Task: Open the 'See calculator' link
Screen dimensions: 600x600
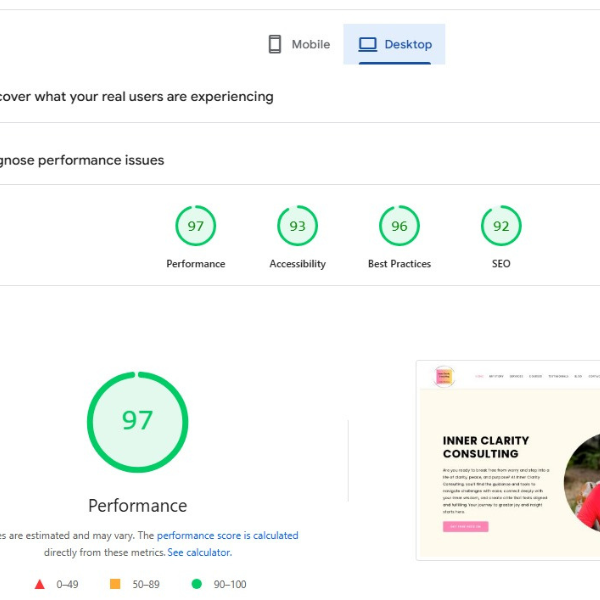Action: pyautogui.click(x=198, y=552)
